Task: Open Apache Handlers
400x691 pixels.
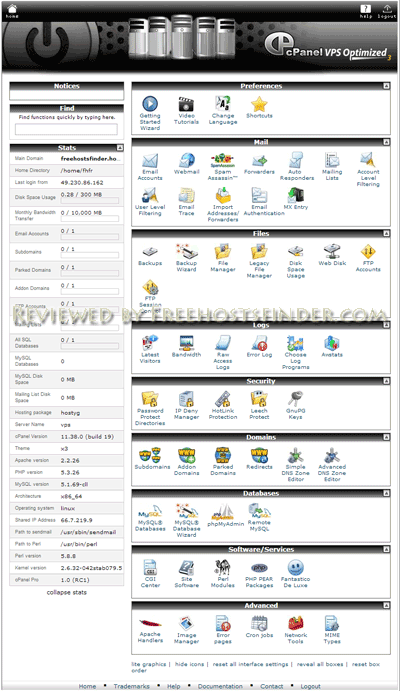Action: click(150, 630)
